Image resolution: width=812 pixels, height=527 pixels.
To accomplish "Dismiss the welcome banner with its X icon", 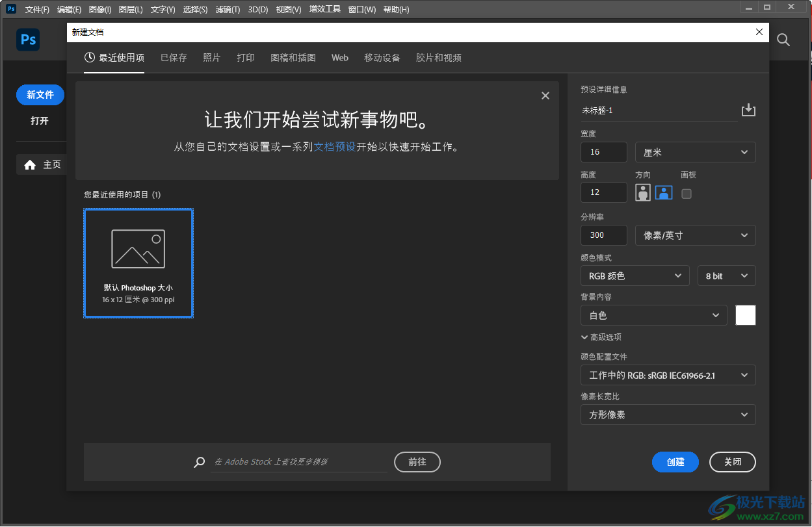I will [545, 95].
